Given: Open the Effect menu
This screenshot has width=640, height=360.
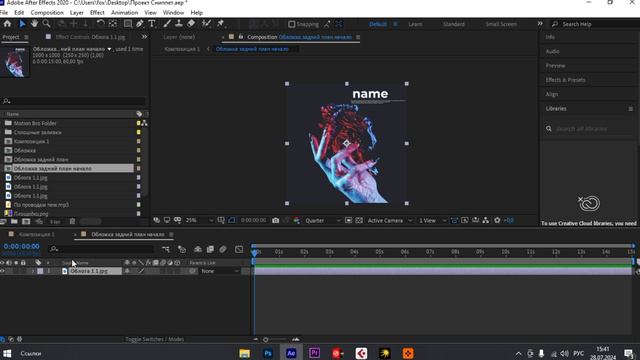Looking at the screenshot, I should (x=97, y=13).
